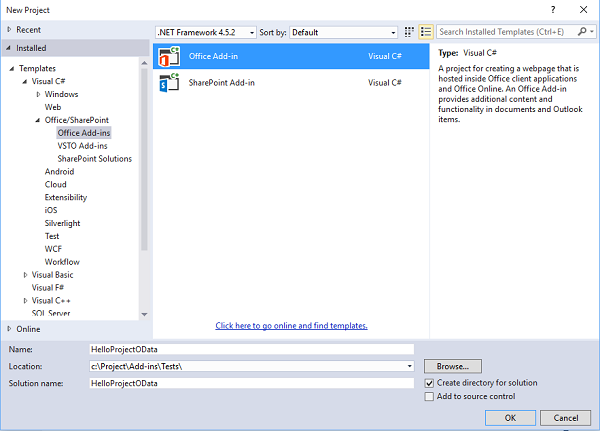Expand the Visual Basic node arrow
600x431 pixels.
pyautogui.click(x=25, y=275)
